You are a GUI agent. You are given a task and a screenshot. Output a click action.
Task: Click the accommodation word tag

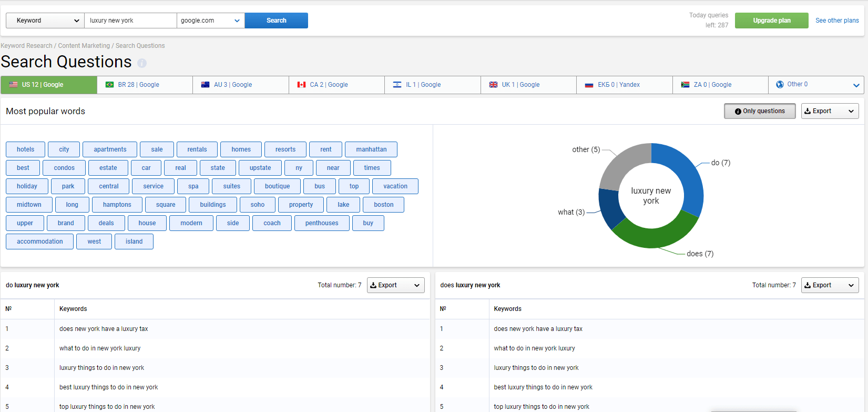[x=39, y=242]
